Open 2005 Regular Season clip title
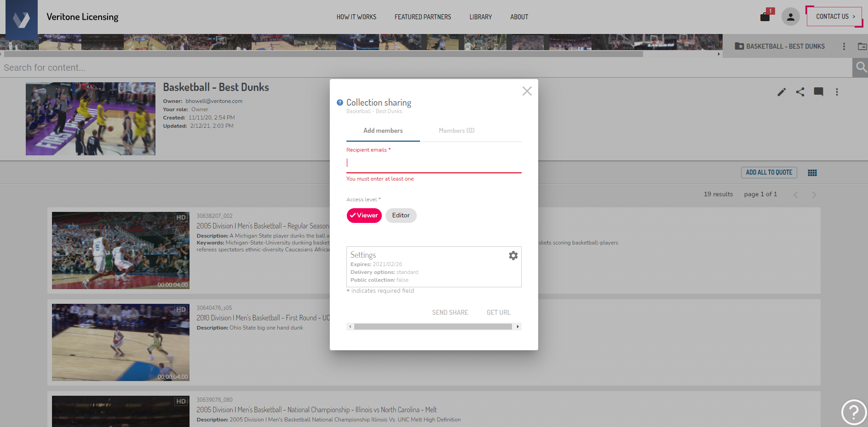 point(263,226)
